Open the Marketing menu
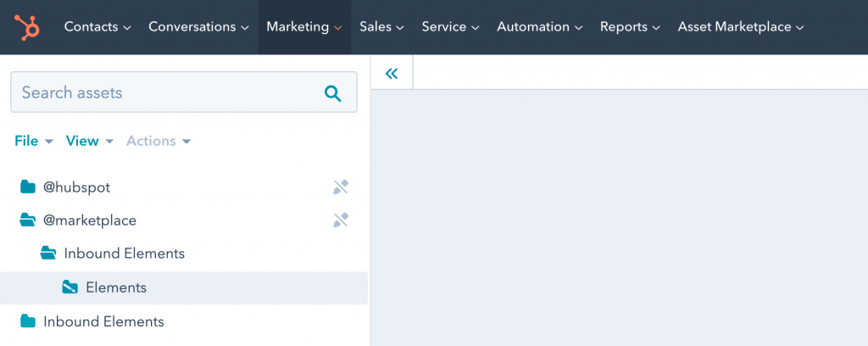868x346 pixels. tap(304, 26)
